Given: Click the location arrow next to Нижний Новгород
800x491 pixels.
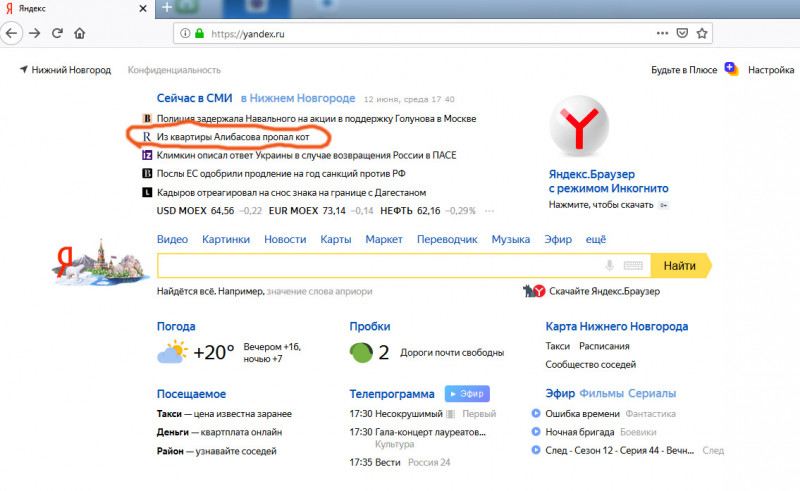Looking at the screenshot, I should (23, 69).
